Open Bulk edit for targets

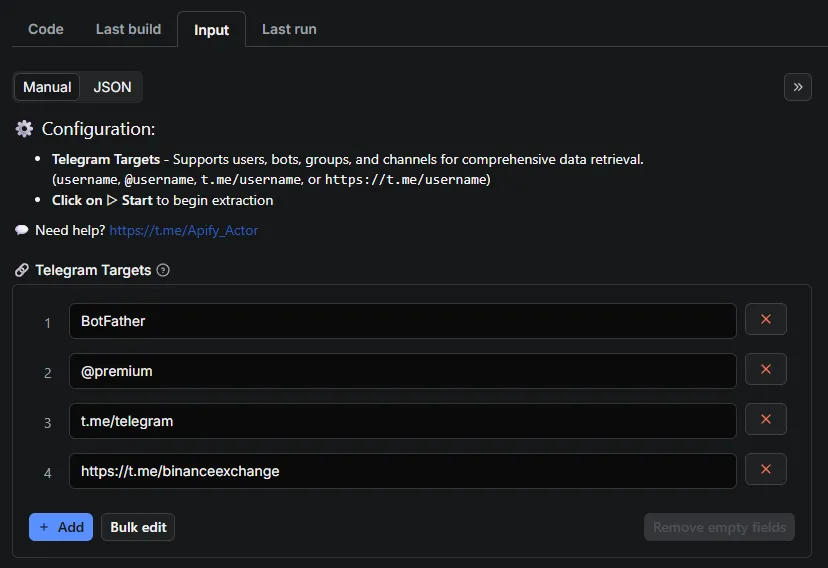138,527
